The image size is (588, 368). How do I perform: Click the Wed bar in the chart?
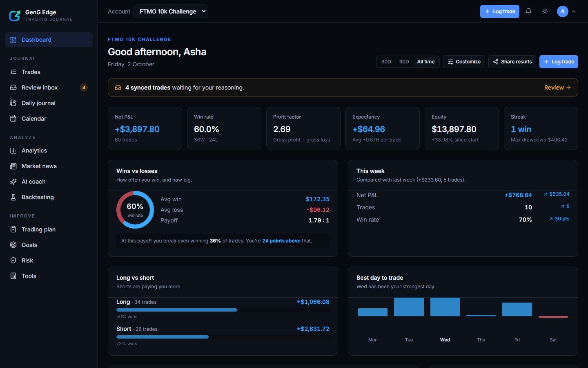pyautogui.click(x=445, y=307)
